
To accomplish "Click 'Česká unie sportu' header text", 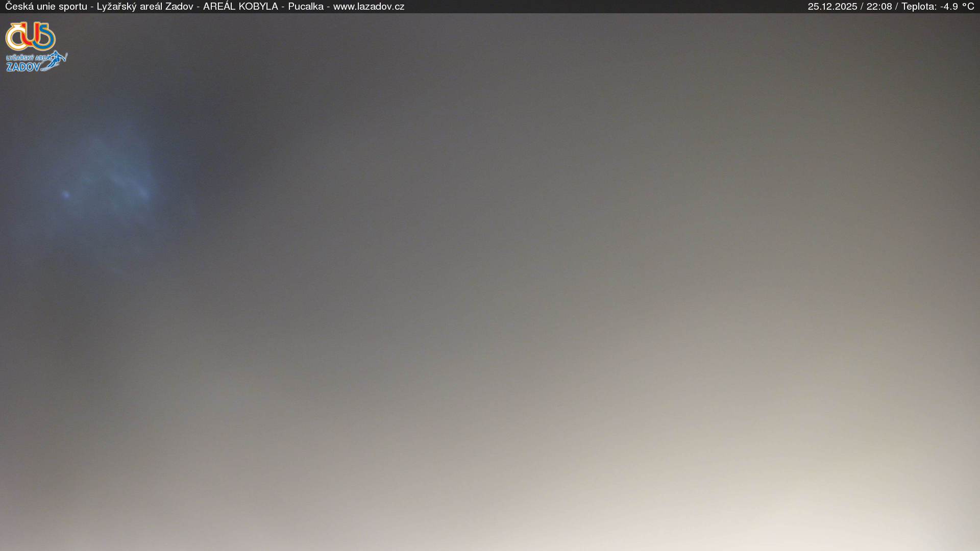I will (x=46, y=7).
